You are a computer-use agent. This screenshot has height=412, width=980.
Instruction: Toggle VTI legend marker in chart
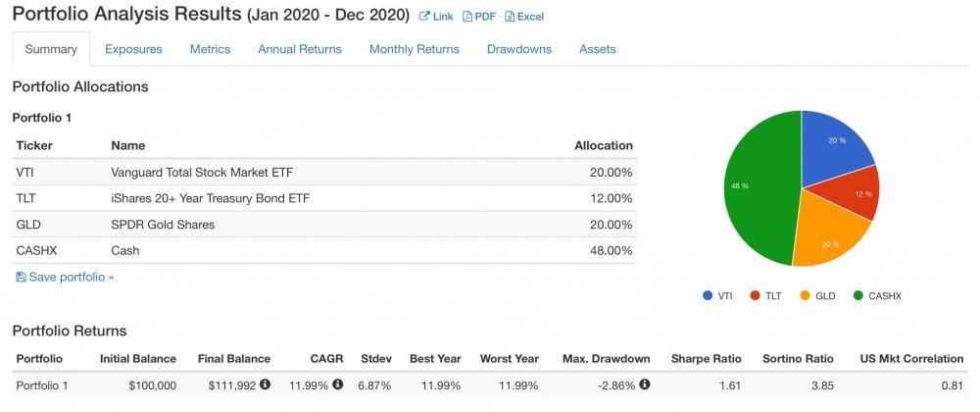click(x=708, y=295)
